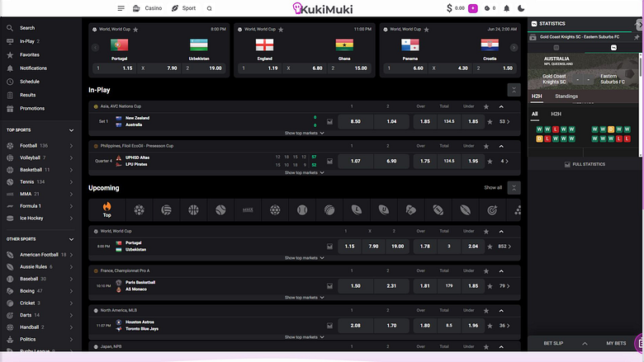
Task: Open Promotions in the sidebar
Action: point(32,108)
